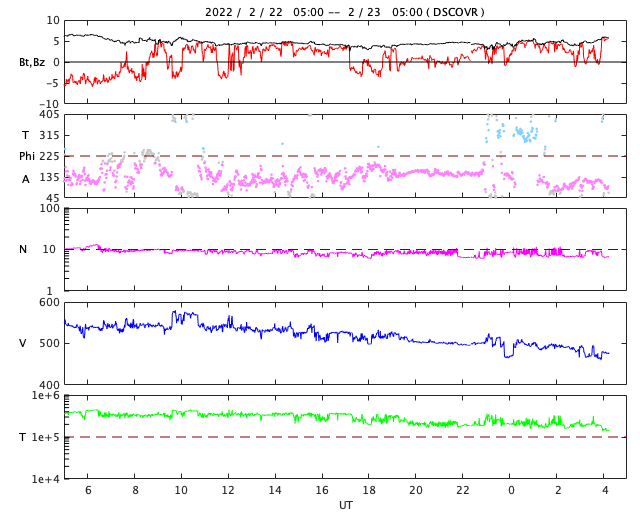Screen dimensions: 640x512
Task: Select the '5' tick in Bt,Bz panel
Action: [x=56, y=41]
